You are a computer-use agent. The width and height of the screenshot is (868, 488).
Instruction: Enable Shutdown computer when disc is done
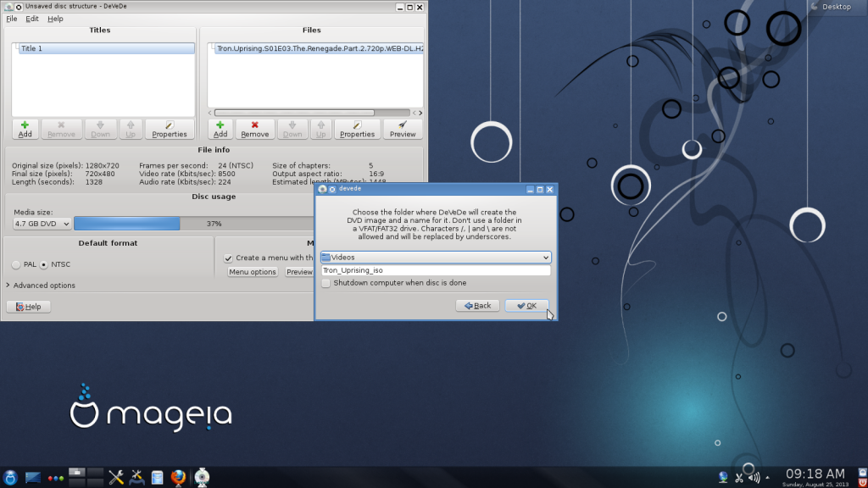coord(326,283)
